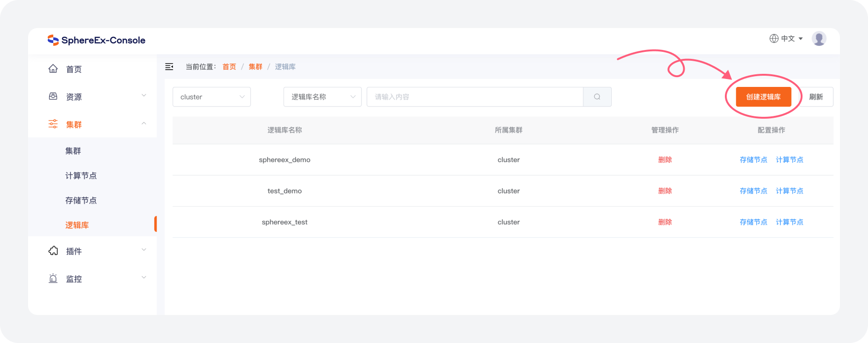This screenshot has height=343, width=868.
Task: Select 计算节点 in the sidebar submenu
Action: coord(81,176)
